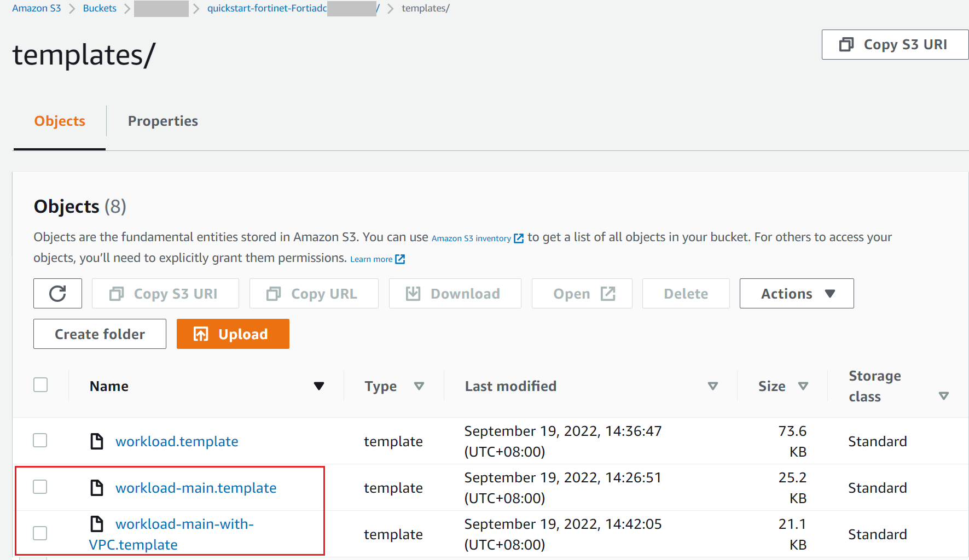969x560 pixels.
Task: Click the 25.2 KB size value
Action: coord(792,488)
